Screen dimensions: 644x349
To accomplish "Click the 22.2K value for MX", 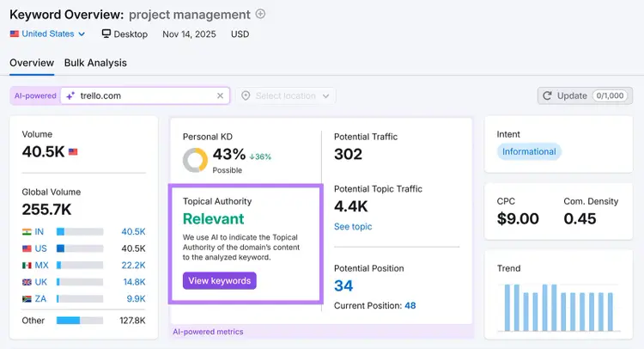I will click(x=133, y=265).
